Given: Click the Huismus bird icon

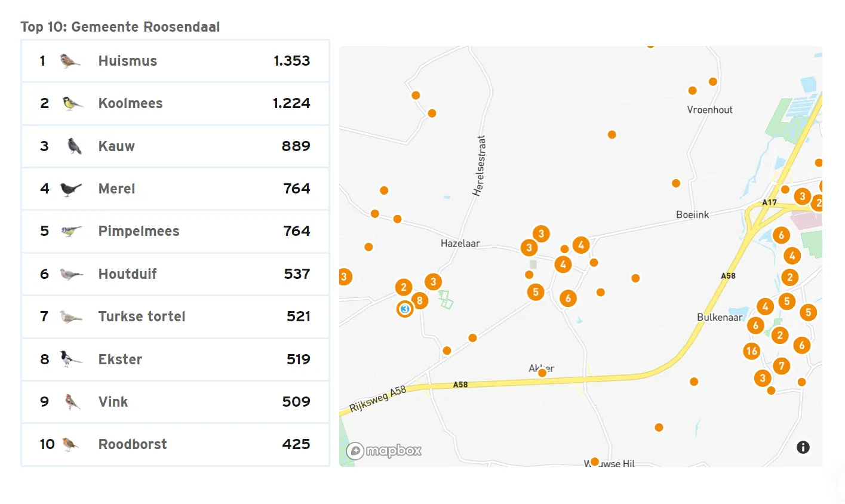Looking at the screenshot, I should pyautogui.click(x=70, y=61).
